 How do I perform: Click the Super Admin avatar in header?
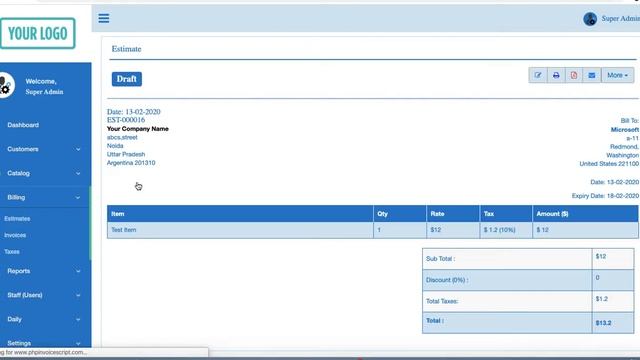click(x=590, y=19)
